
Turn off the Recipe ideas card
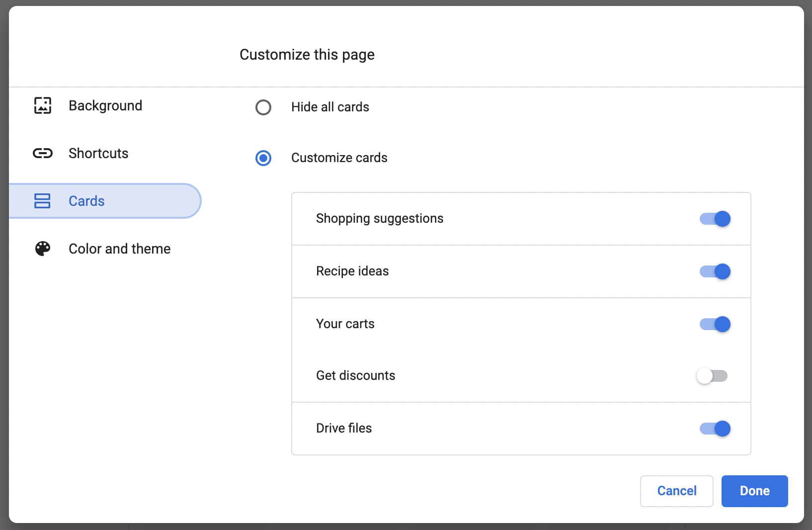[715, 271]
